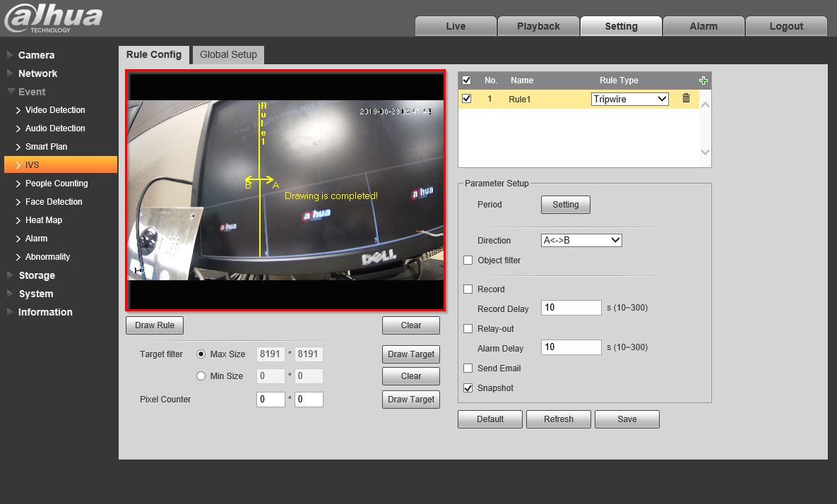The width and height of the screenshot is (837, 504).
Task: Select the Min Size radio button
Action: [201, 376]
